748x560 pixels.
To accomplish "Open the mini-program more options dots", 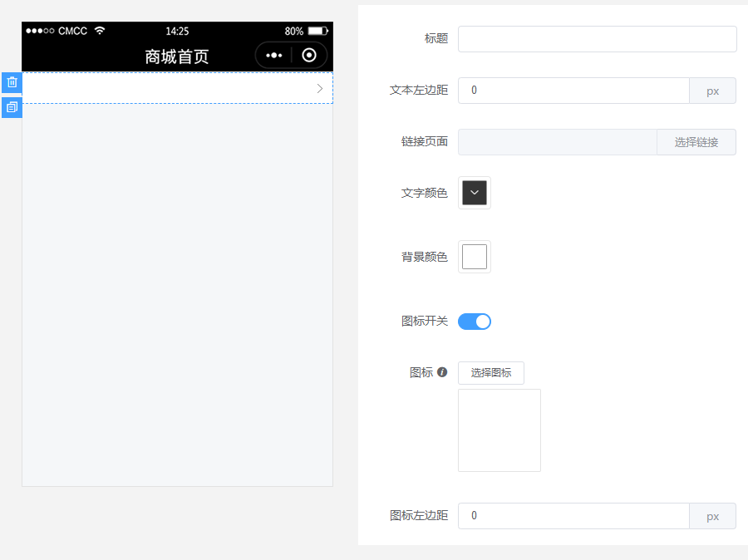I will (273, 56).
